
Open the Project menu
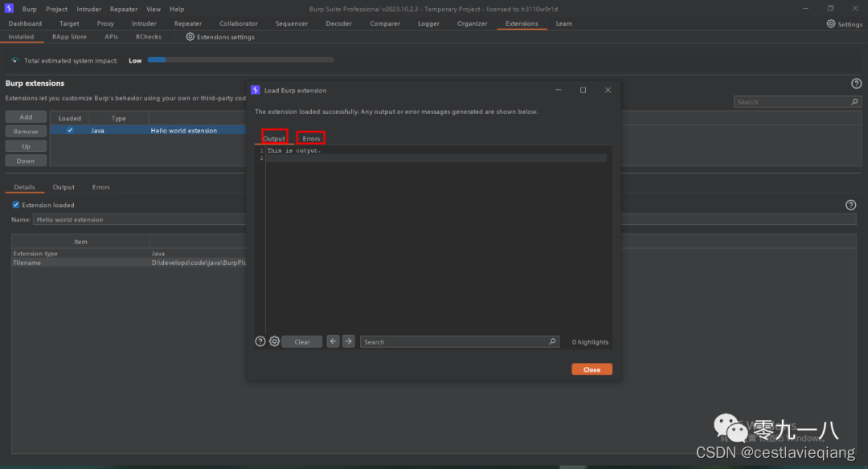56,9
